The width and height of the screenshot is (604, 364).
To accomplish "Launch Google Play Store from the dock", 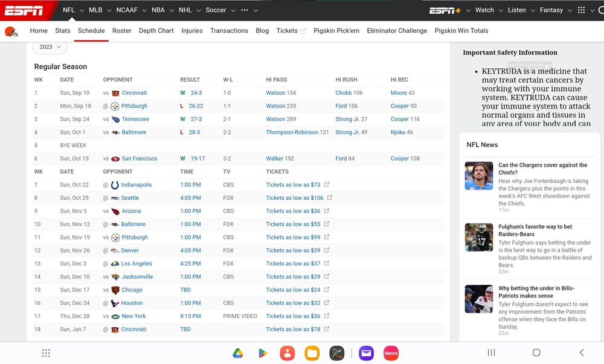I will (263, 353).
